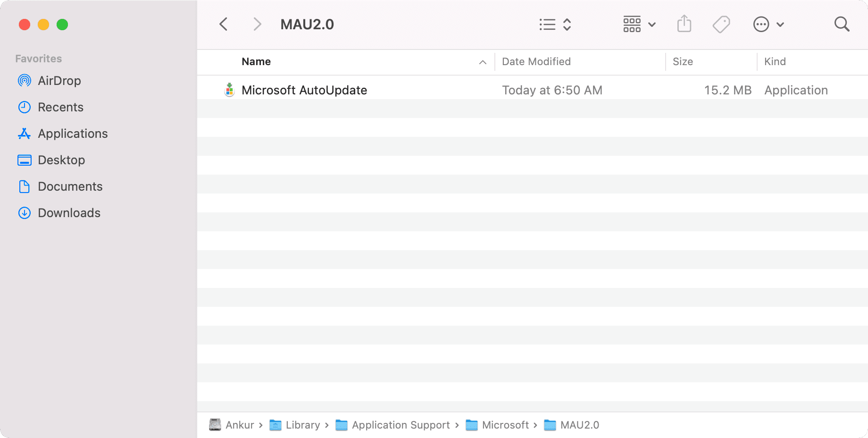Click the AirDrop icon

click(25, 81)
